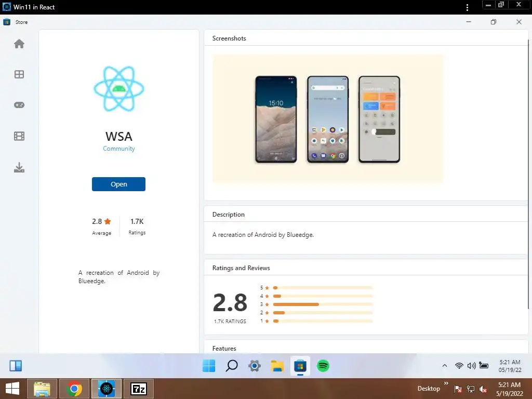Click the WSA phones screenshot image

point(328,118)
